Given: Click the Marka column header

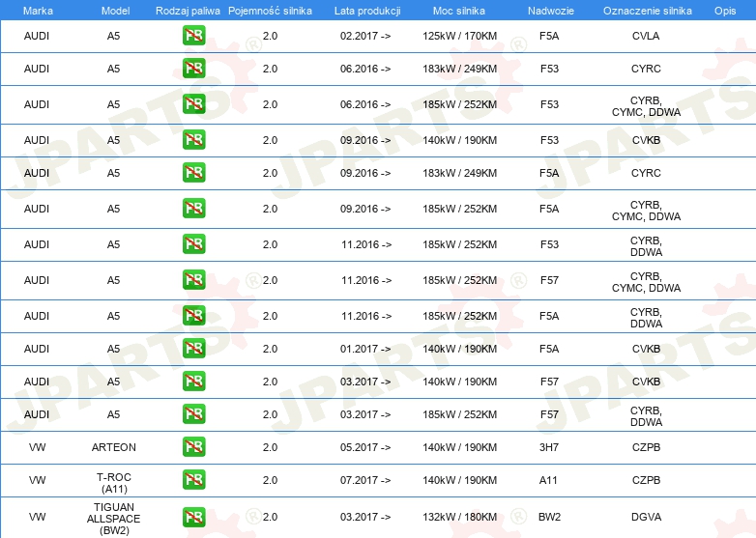Looking at the screenshot, I should [38, 11].
